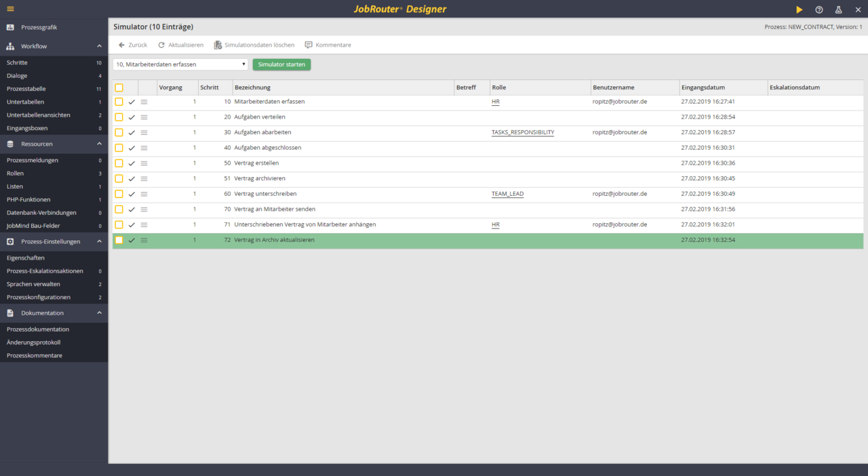The height and width of the screenshot is (476, 868).
Task: Sort by the Eingangsdatum column header
Action: (703, 87)
